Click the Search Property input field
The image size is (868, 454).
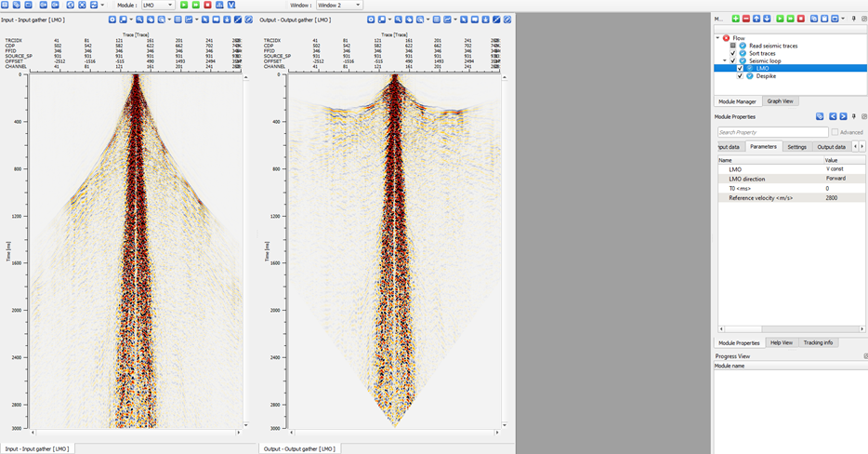click(771, 132)
